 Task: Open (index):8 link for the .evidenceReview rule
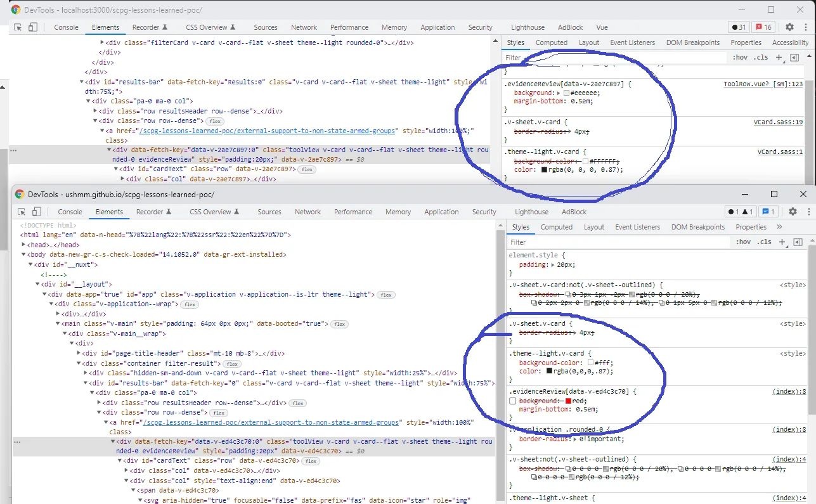pyautogui.click(x=789, y=392)
